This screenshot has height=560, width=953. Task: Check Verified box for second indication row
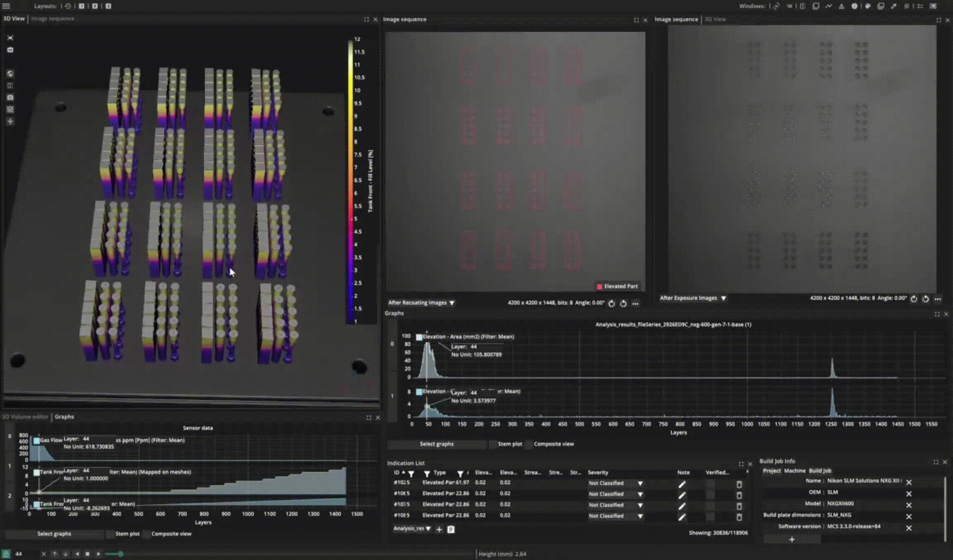[x=710, y=494]
